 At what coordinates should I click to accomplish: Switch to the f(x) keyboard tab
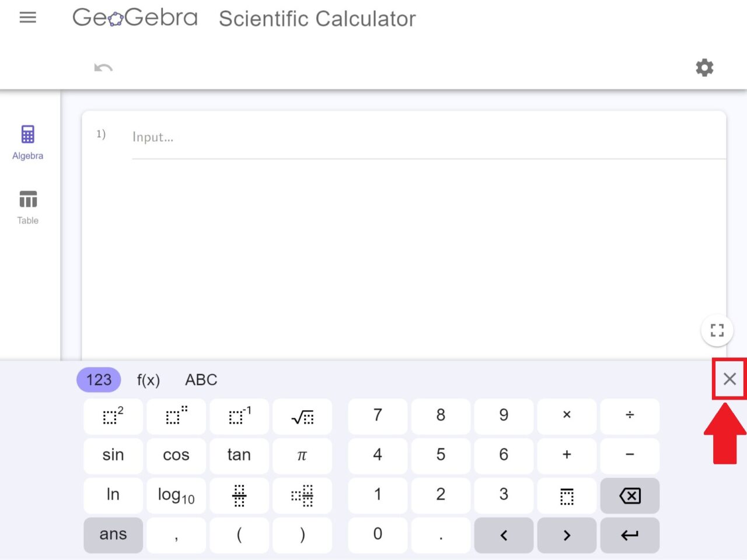pos(148,380)
